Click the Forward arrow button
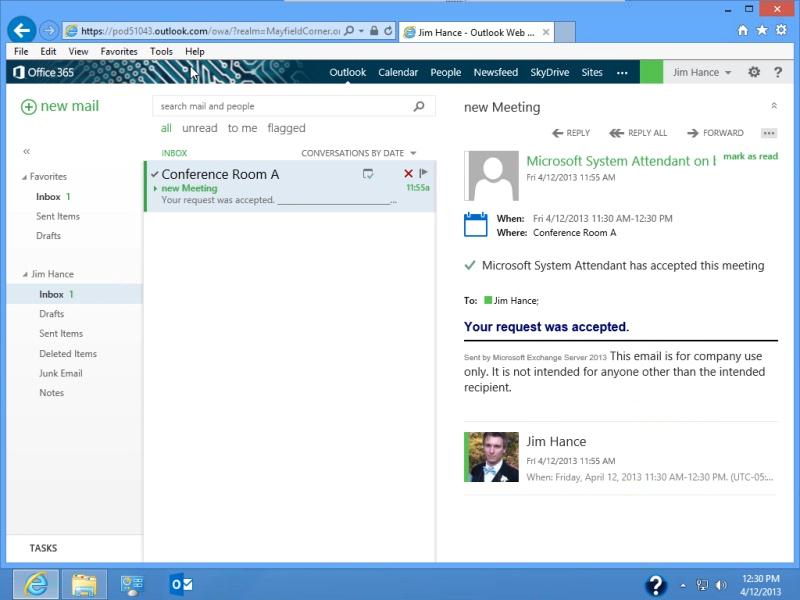Viewport: 800px width, 600px height. click(x=715, y=133)
